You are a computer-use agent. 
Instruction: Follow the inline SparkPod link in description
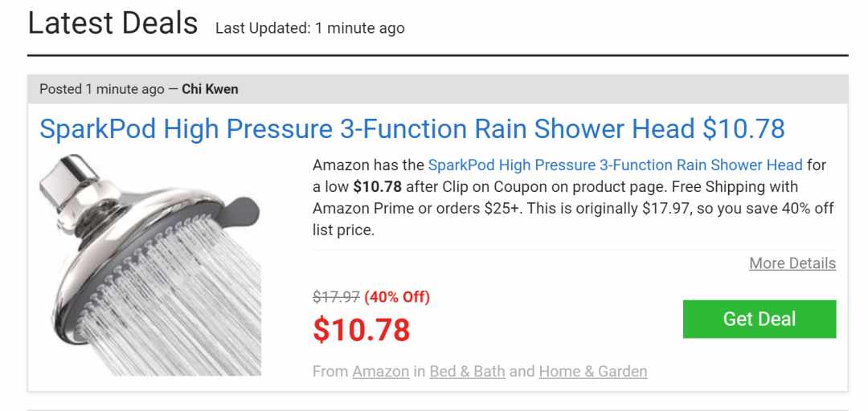[x=615, y=165]
